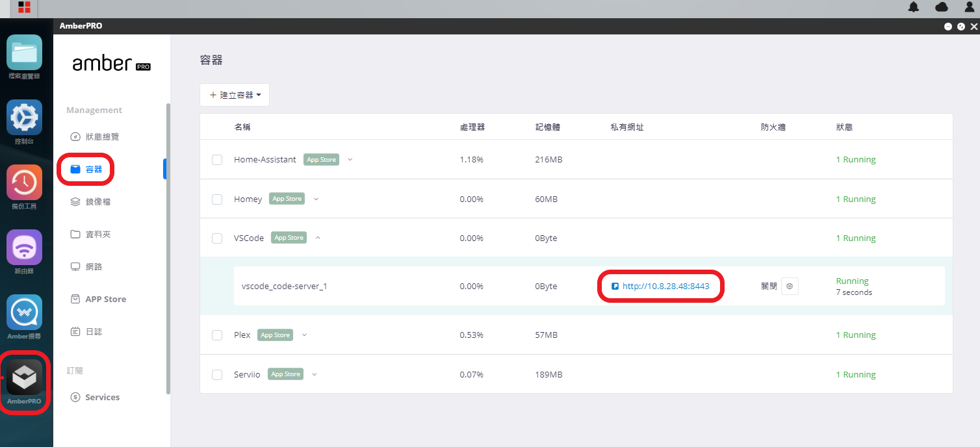The image size is (980, 447).
Task: Open the 日誌 logs section
Action: coord(86,332)
